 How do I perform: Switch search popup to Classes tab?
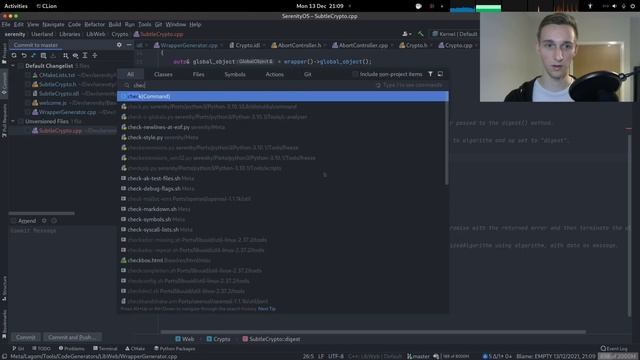pyautogui.click(x=163, y=74)
